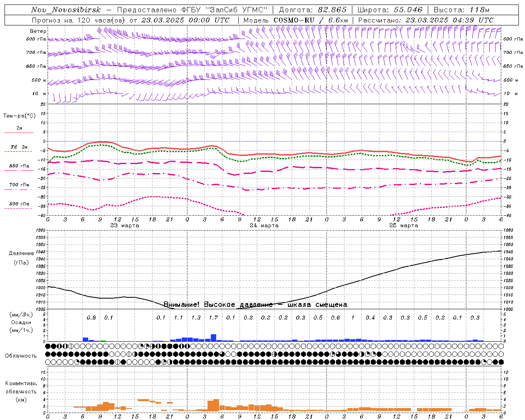525x420 pixels.
Task: Click the Конвективн. convective cloud label
Action: click(21, 383)
